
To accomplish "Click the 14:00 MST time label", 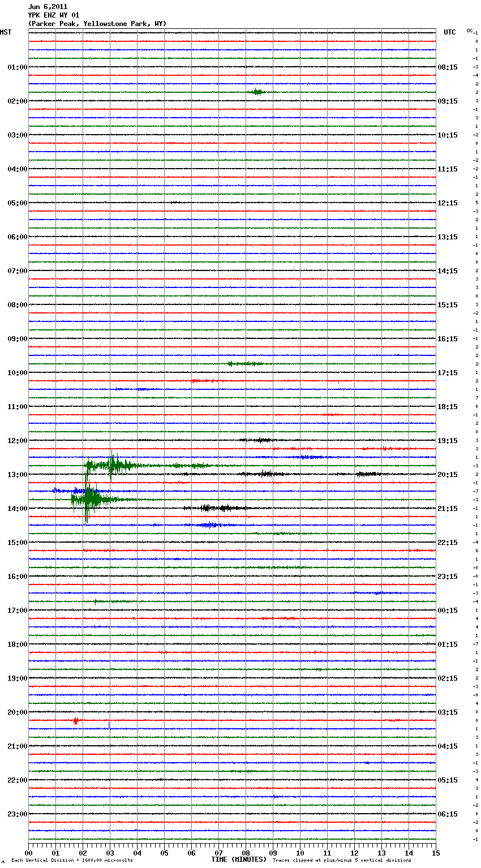I will (x=17, y=509).
